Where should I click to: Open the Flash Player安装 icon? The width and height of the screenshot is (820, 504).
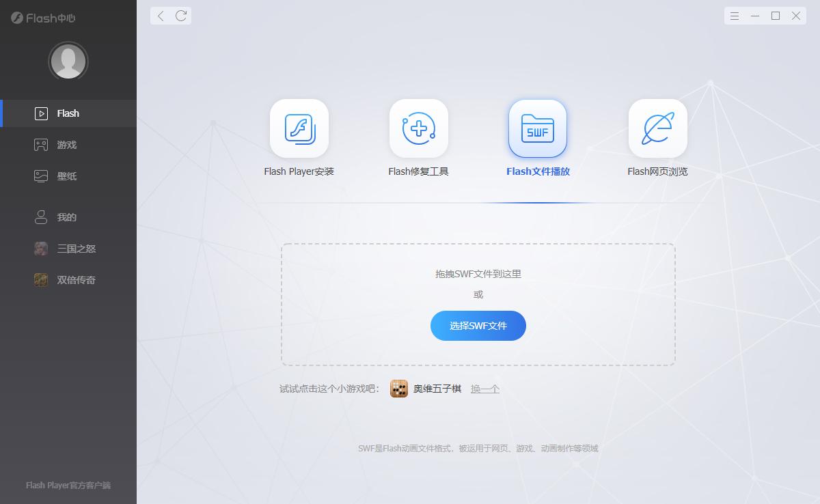(x=299, y=128)
